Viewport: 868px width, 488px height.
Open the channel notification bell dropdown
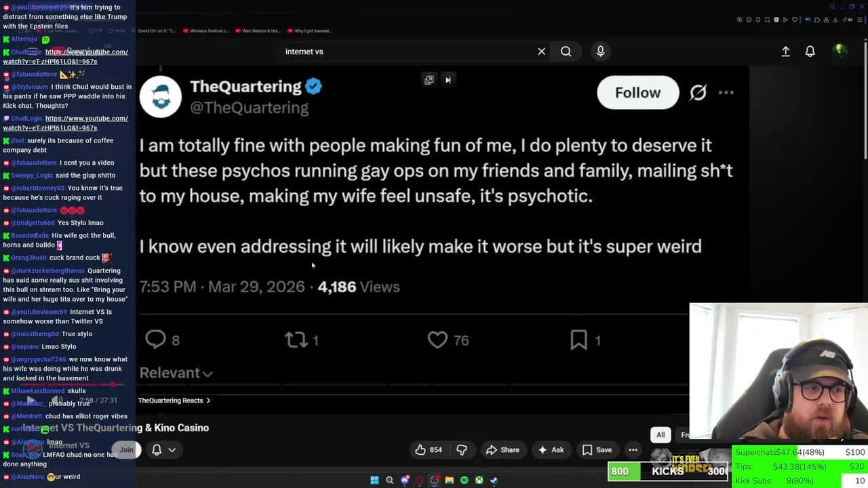click(x=163, y=449)
